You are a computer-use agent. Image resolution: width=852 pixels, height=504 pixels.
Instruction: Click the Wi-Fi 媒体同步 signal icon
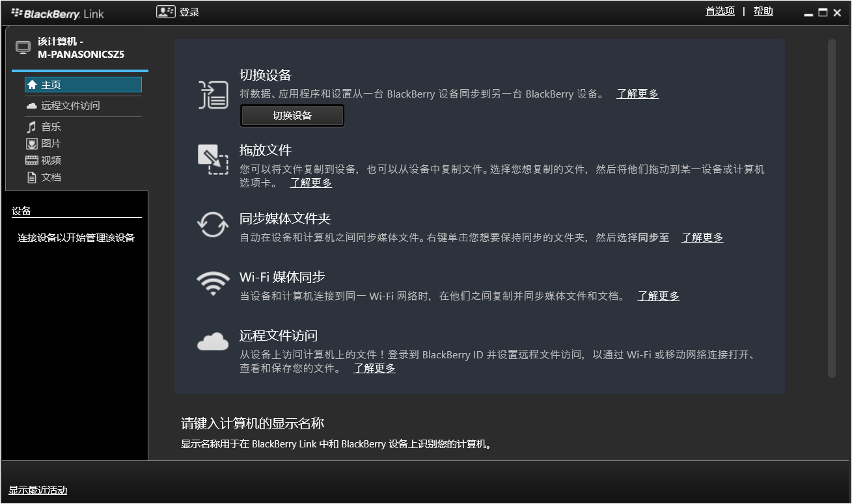tap(213, 284)
